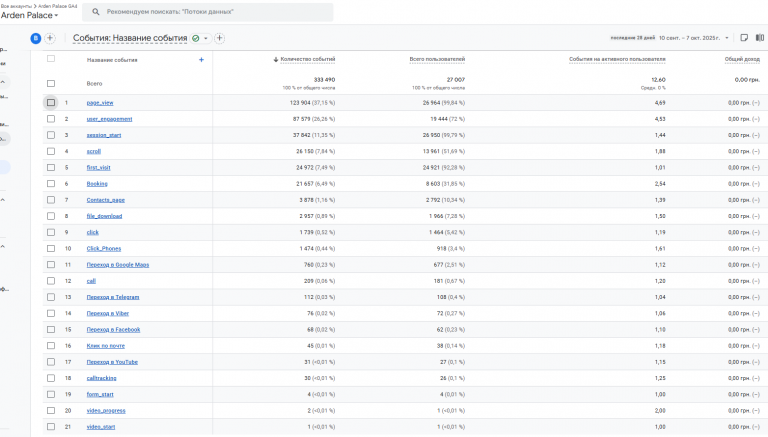Check the page_view row checkbox

[x=51, y=102]
